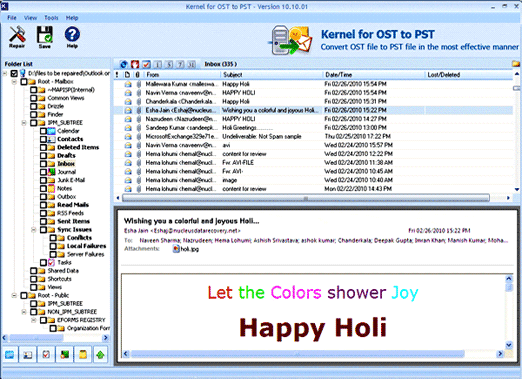Check the Deleted Items folder checkbox
Viewport: 522px width, 379px height.
43,147
